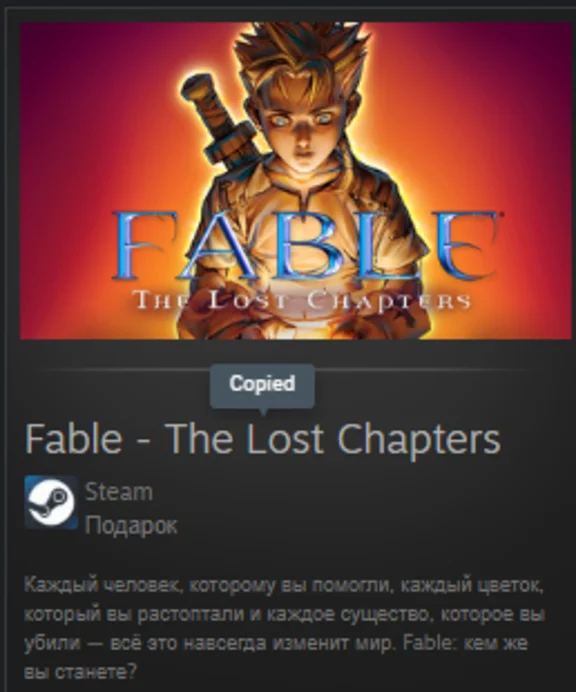The width and height of the screenshot is (576, 692).
Task: Click the Fable - The Lost Chapters title
Action: 263,439
